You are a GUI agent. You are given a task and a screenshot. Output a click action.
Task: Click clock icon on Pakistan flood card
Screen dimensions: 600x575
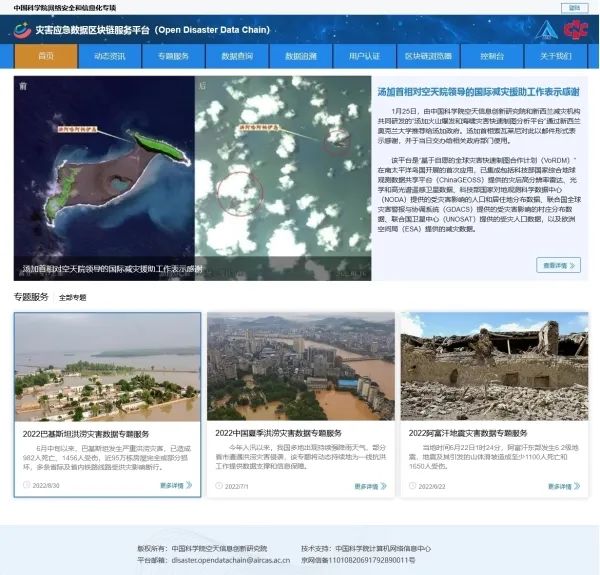tap(27, 485)
